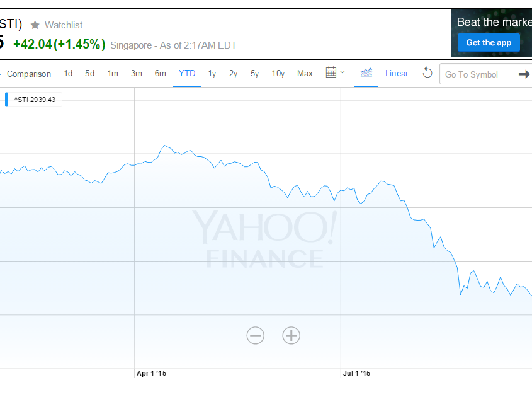
Task: Show the 5y time range
Action: (x=254, y=74)
